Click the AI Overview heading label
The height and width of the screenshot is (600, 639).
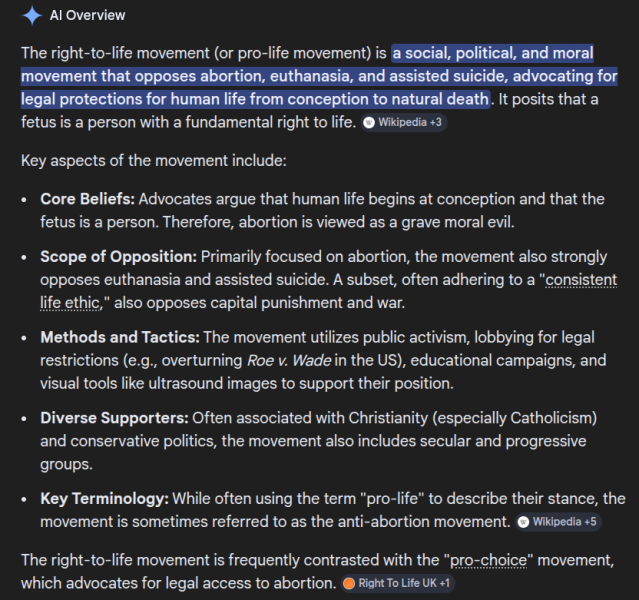[x=88, y=16]
